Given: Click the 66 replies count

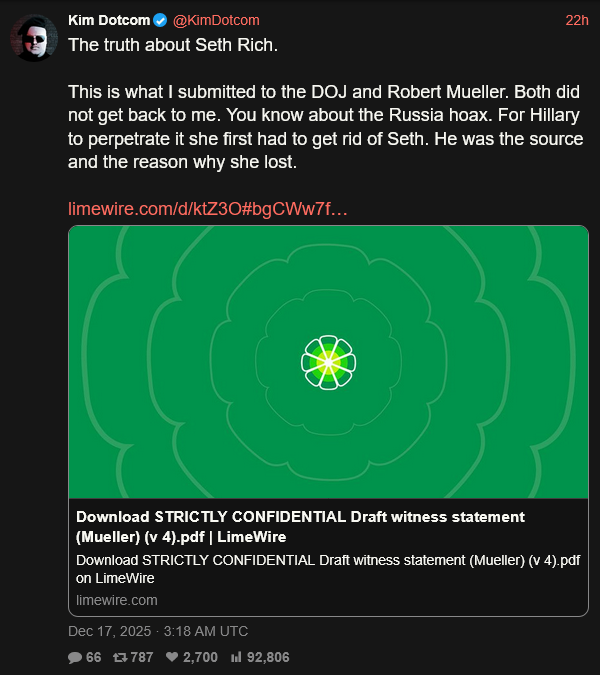Looking at the screenshot, I should point(94,657).
